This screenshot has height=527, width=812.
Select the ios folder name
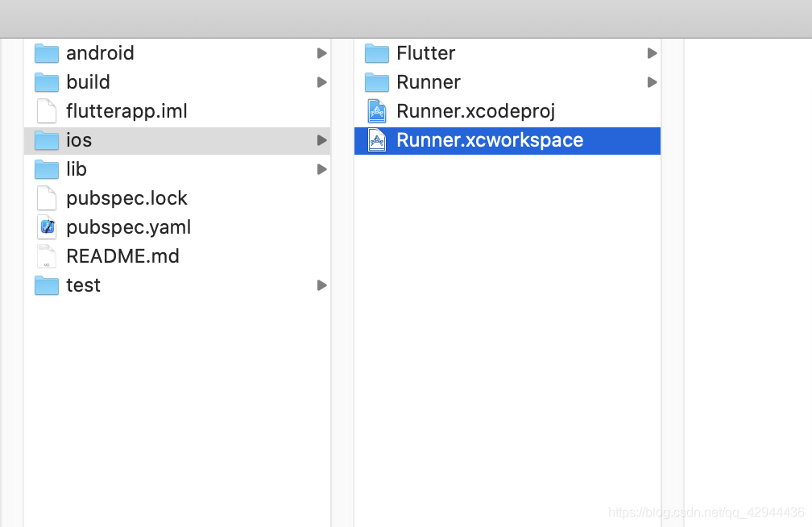click(79, 140)
